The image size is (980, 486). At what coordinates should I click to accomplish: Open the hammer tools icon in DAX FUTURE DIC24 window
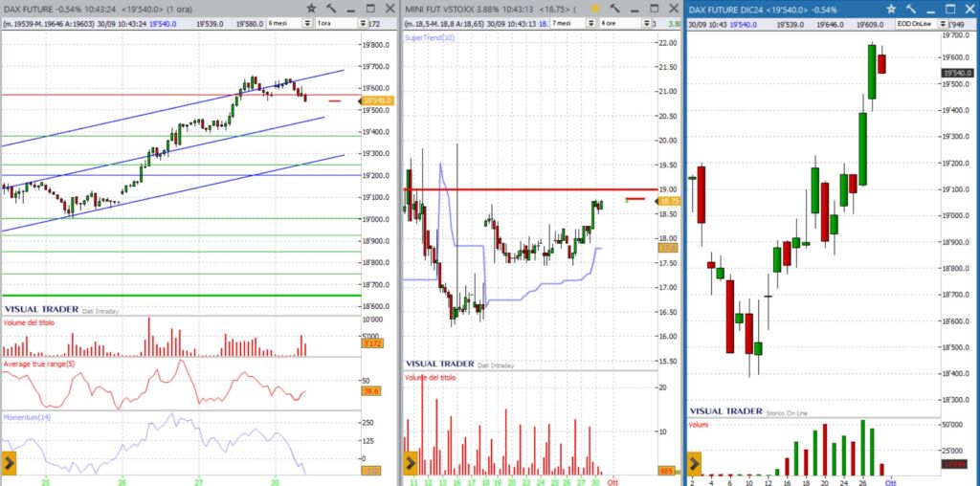(911, 9)
